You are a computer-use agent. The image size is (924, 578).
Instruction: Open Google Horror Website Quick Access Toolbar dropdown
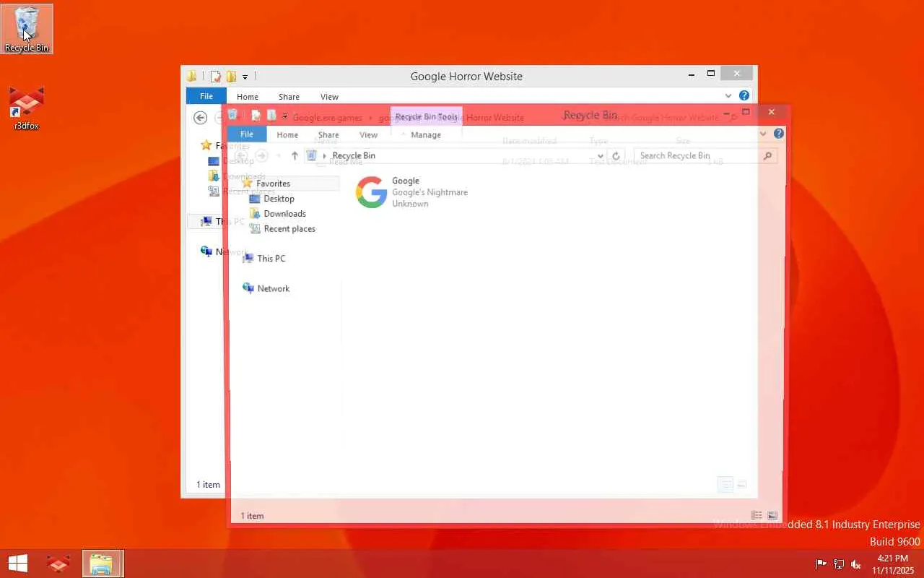point(245,77)
